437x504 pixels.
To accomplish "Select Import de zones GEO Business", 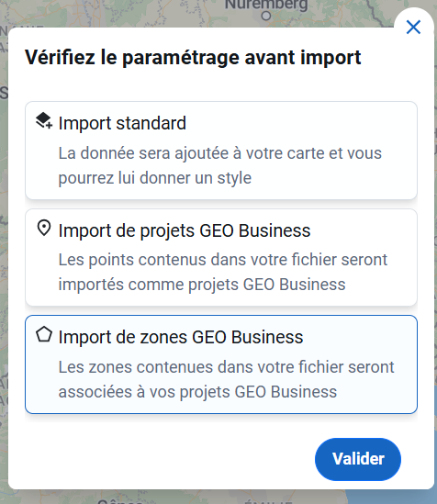I will (221, 364).
